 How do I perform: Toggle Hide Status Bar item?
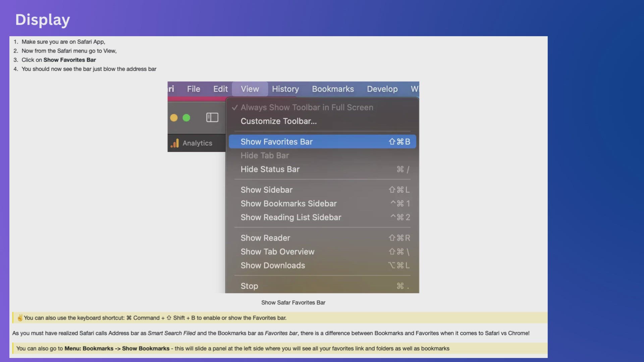click(x=270, y=169)
